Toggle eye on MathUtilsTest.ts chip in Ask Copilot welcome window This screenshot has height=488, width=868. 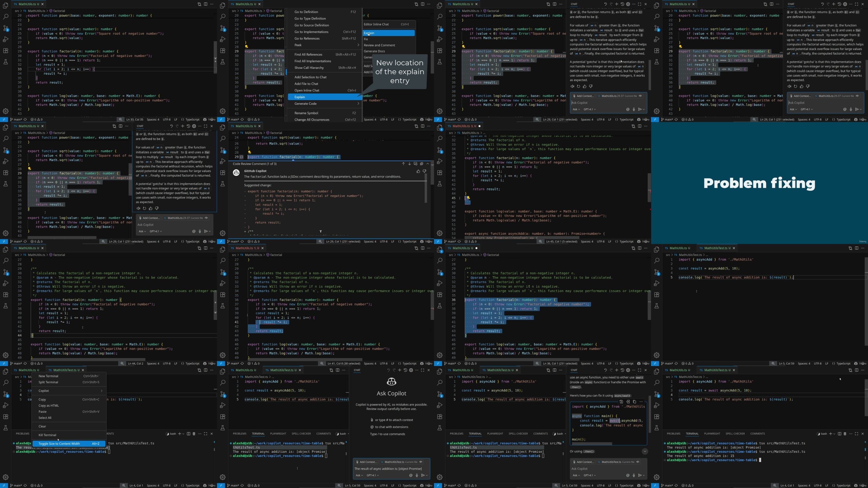[420, 462]
